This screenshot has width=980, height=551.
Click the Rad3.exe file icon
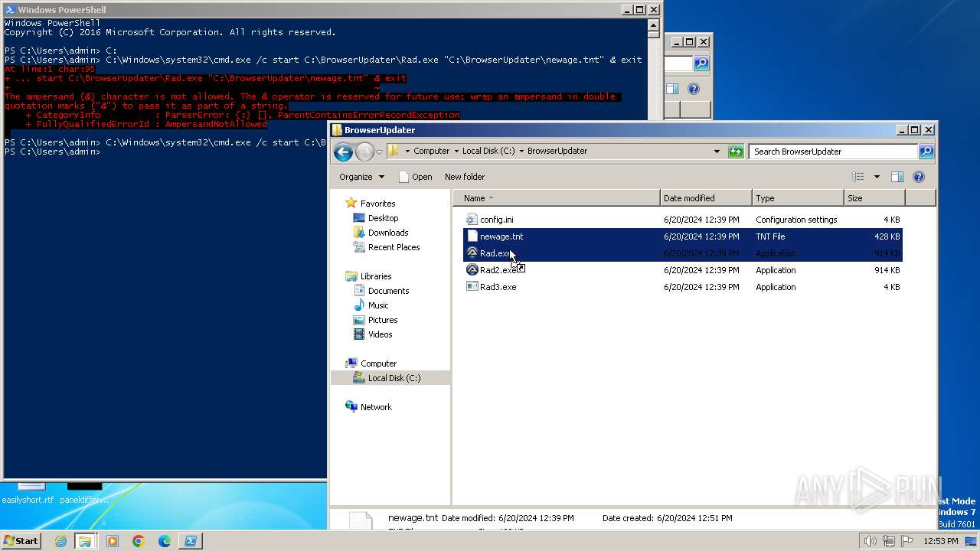click(x=472, y=287)
